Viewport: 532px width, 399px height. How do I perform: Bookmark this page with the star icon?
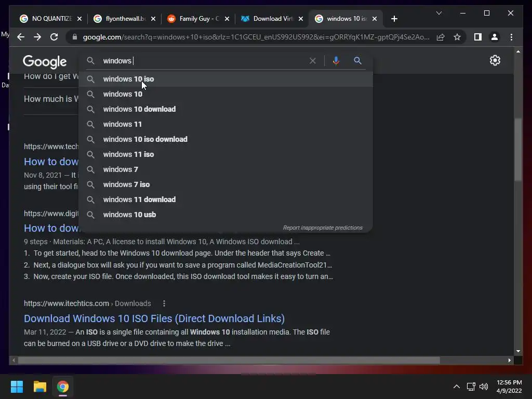tap(457, 37)
